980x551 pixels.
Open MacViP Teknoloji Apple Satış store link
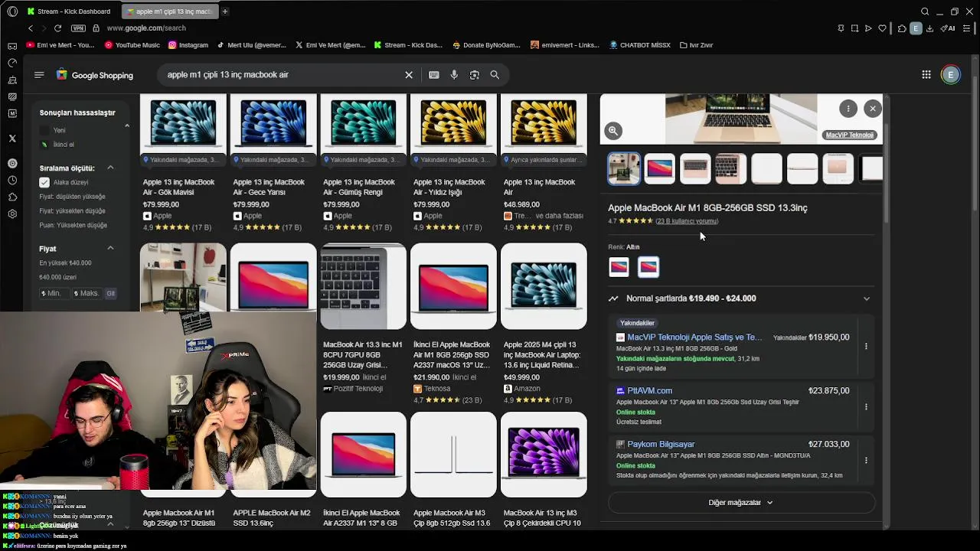point(694,337)
